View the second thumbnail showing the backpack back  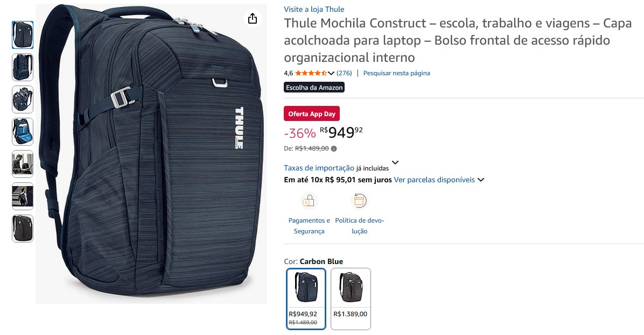[x=23, y=67]
